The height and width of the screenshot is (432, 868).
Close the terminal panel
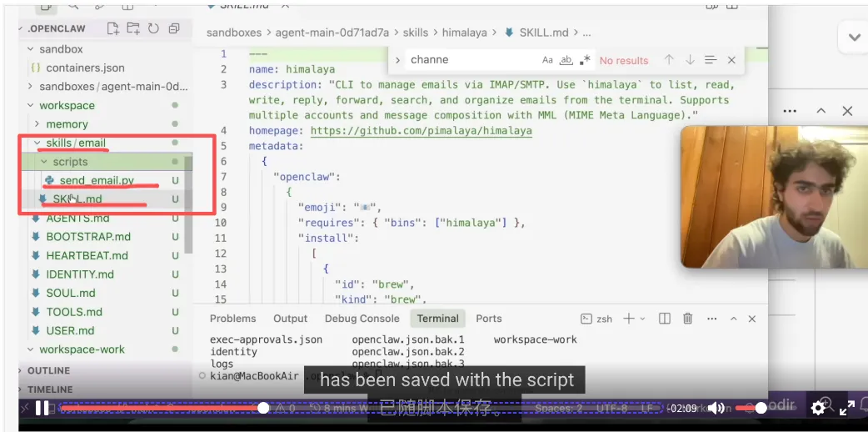[751, 319]
